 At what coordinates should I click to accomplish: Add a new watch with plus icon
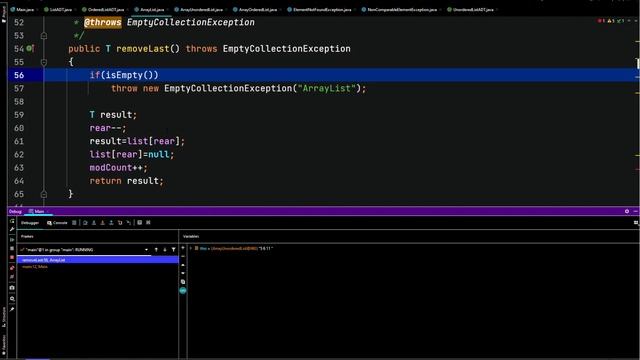tap(183, 248)
